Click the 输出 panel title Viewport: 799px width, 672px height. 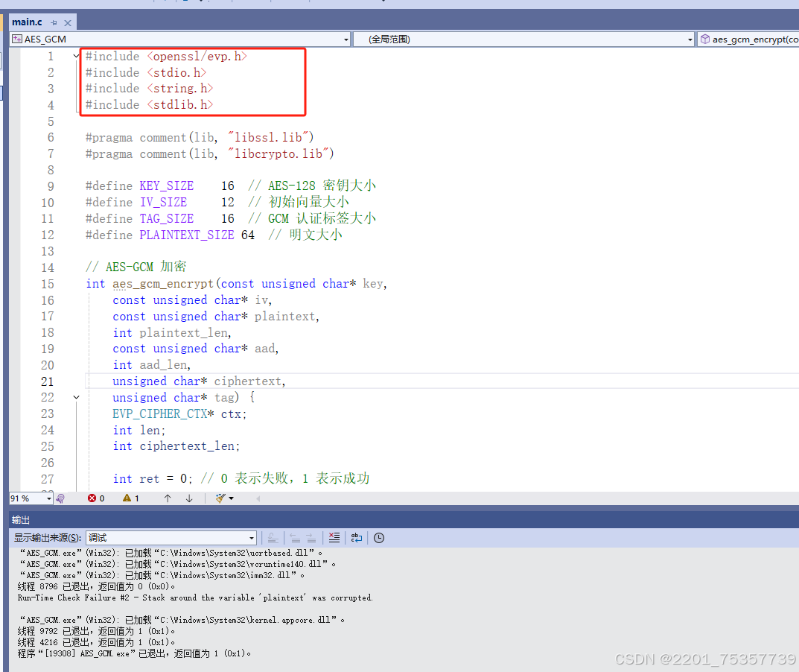[x=20, y=519]
